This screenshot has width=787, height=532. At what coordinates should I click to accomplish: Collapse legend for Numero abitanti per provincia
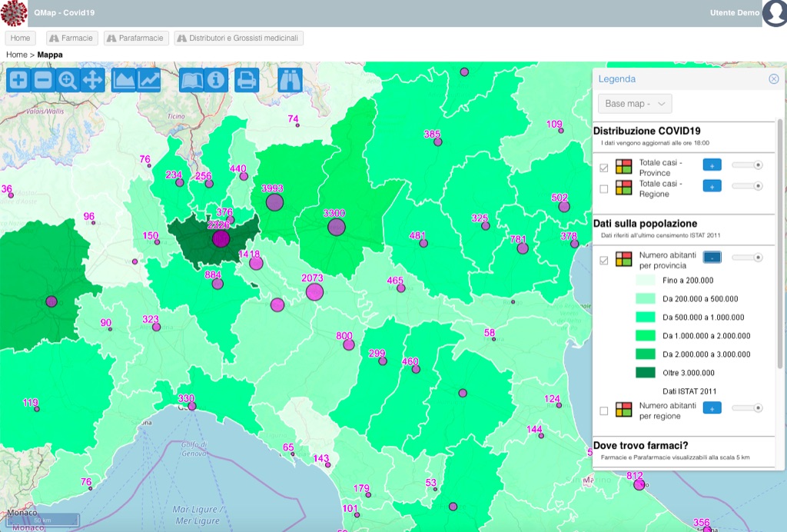click(712, 258)
